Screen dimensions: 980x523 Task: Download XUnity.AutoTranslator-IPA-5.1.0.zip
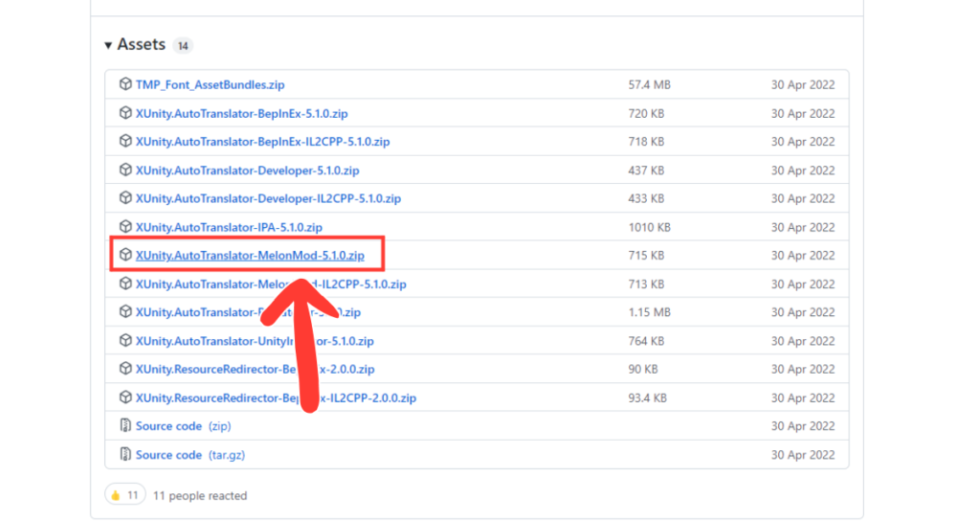tap(229, 227)
